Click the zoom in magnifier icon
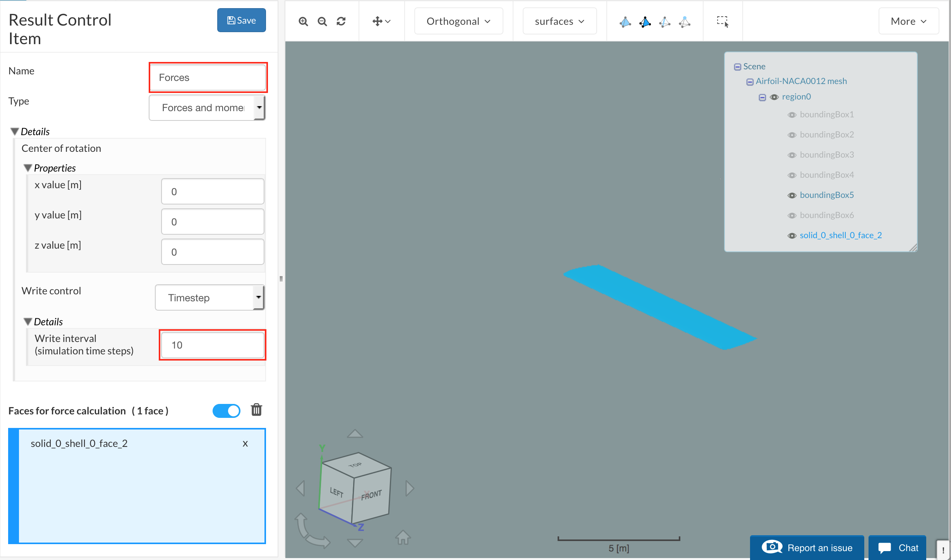951x560 pixels. point(303,21)
